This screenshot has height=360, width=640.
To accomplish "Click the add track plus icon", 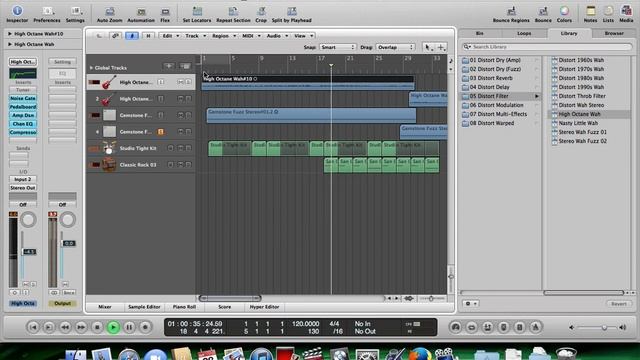I will pos(169,66).
